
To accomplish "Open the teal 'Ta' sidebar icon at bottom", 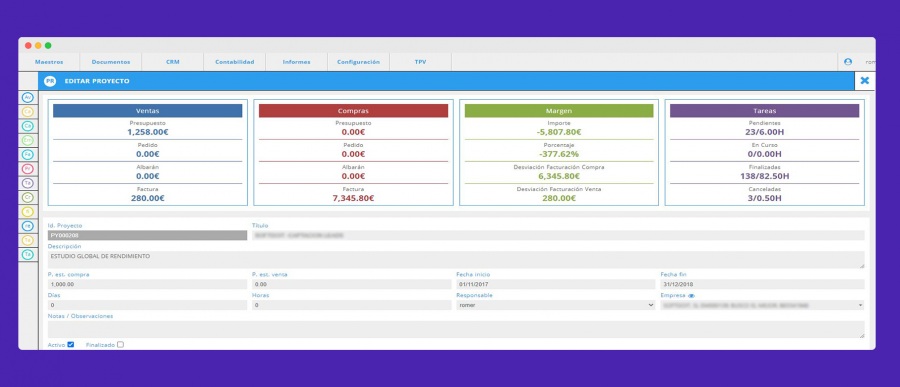I will (28, 254).
